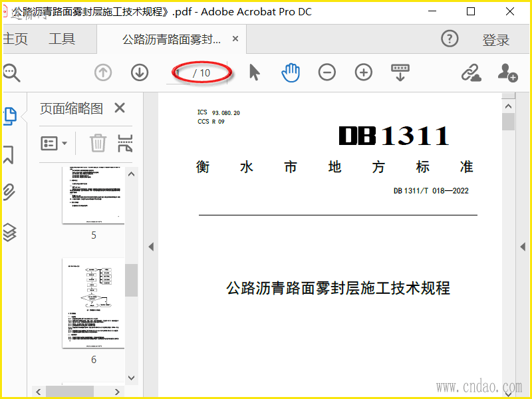532x399 pixels.
Task: Delete selected page with trash icon
Action: coord(98,143)
